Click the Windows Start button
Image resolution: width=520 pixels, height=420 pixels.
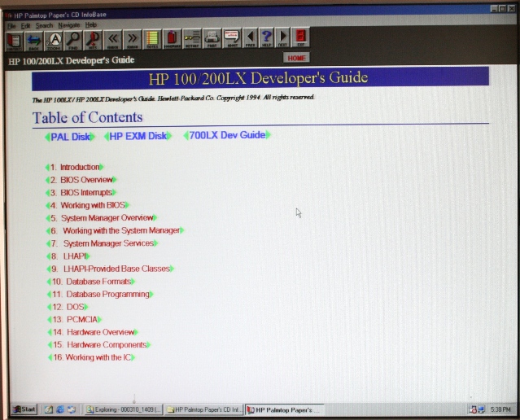click(x=24, y=409)
